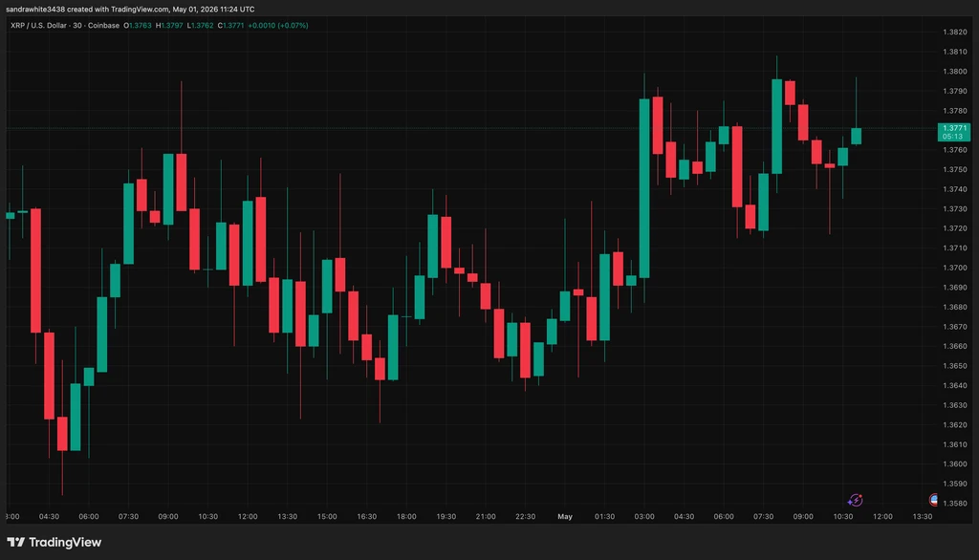
Task: Click the 1.3780 price axis label
Action: pyautogui.click(x=955, y=111)
